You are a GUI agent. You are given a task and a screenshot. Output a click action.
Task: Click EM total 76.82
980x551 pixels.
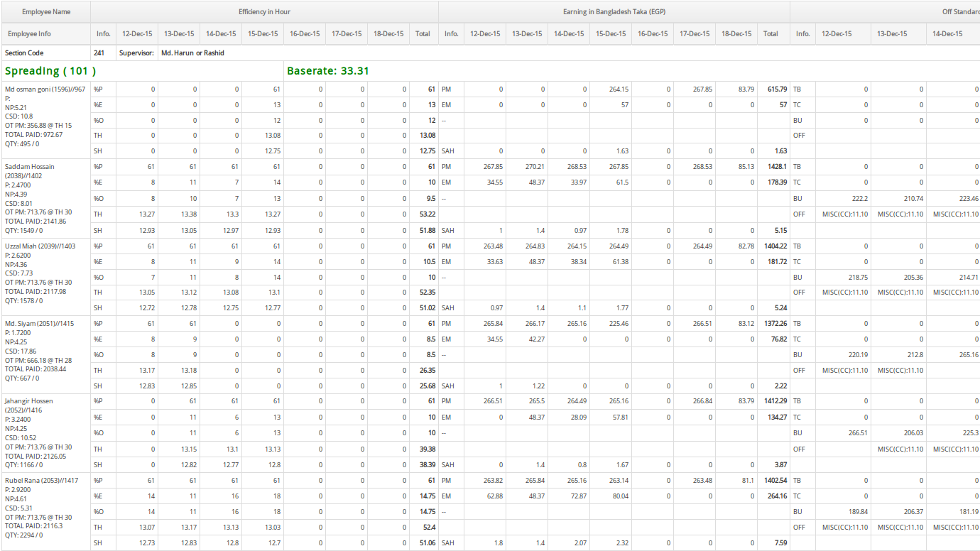coord(779,339)
